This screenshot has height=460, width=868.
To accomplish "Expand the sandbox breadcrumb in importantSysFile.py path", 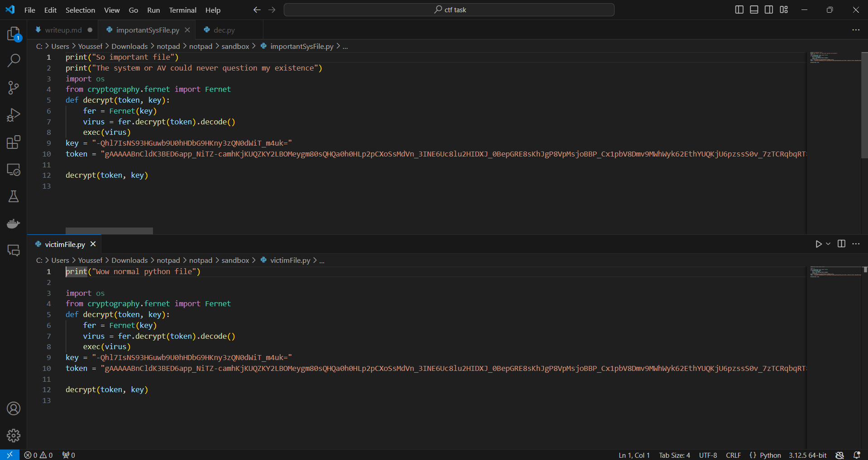I will (235, 46).
